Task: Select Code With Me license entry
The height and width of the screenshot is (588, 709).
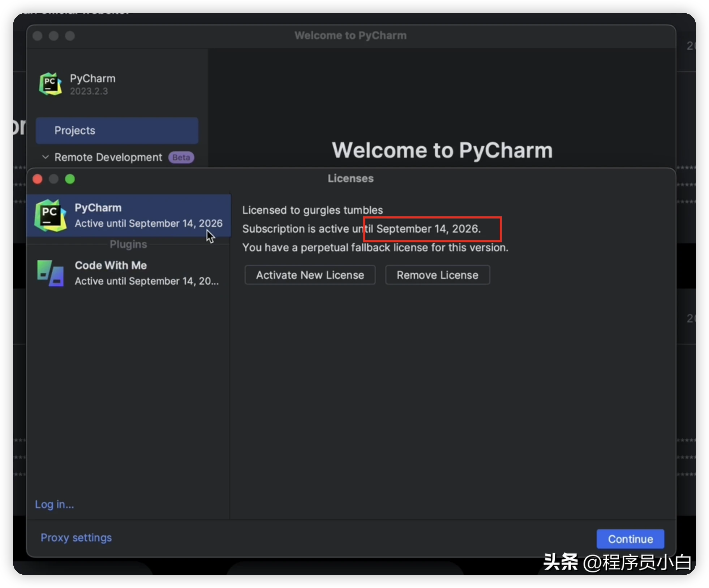Action: (x=129, y=273)
